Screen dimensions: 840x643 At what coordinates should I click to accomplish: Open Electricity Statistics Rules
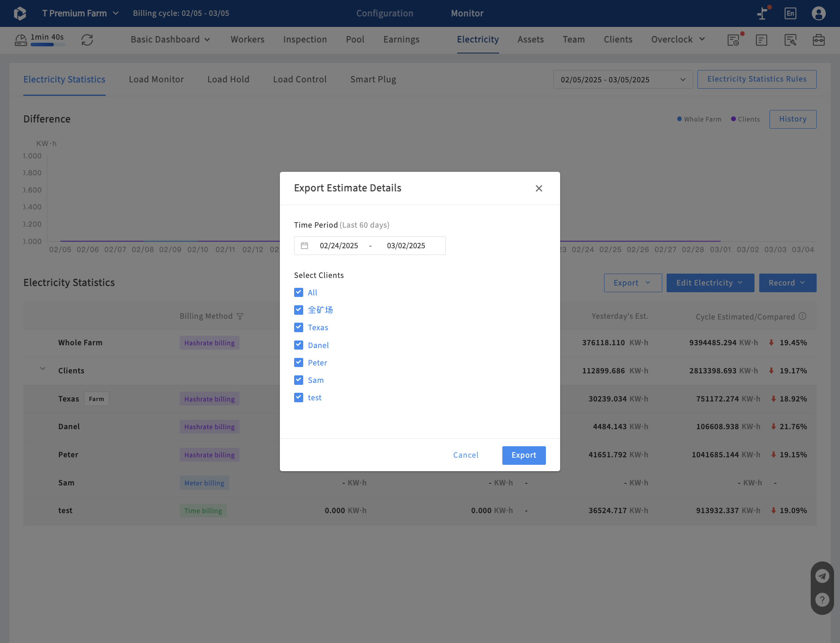(756, 79)
